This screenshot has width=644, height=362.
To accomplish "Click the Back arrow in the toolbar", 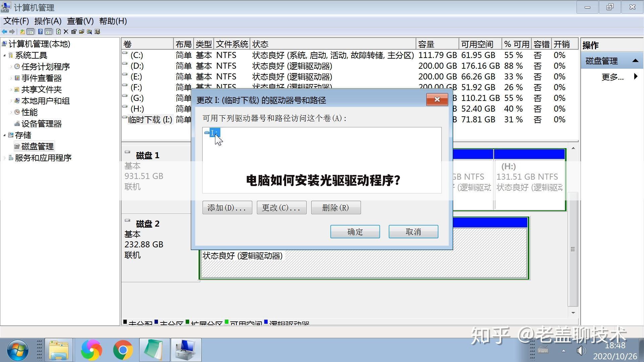I will click(x=4, y=32).
